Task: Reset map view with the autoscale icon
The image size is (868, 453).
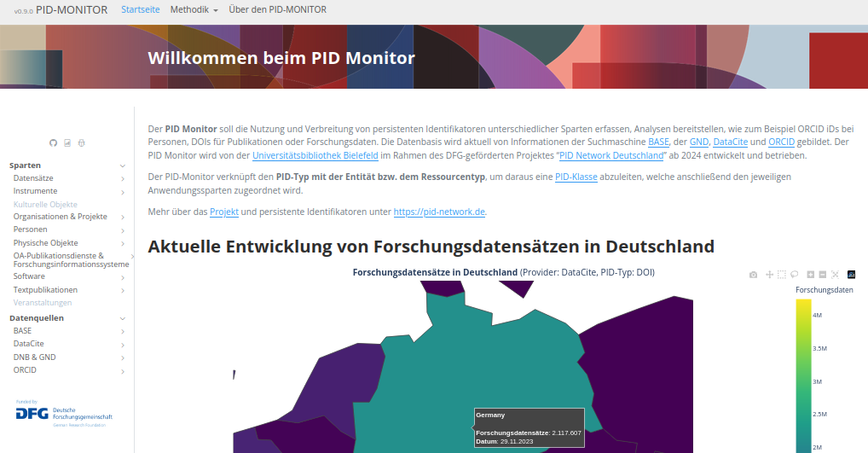Action: click(836, 275)
